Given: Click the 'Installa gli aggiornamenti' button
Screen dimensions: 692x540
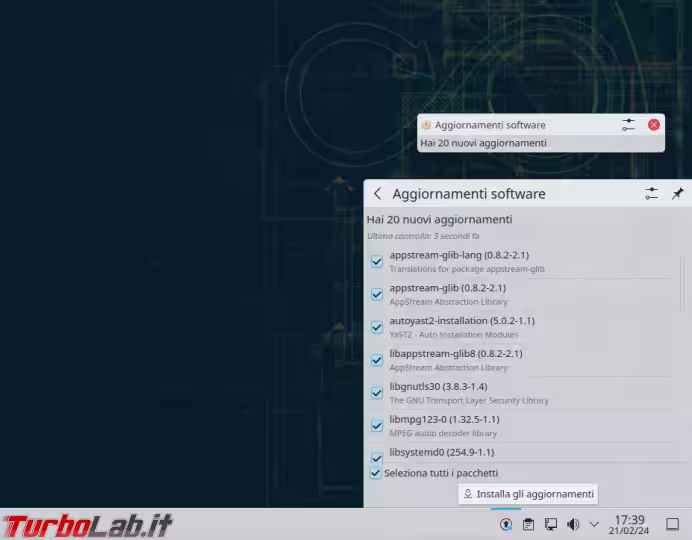Looking at the screenshot, I should pyautogui.click(x=528, y=494).
